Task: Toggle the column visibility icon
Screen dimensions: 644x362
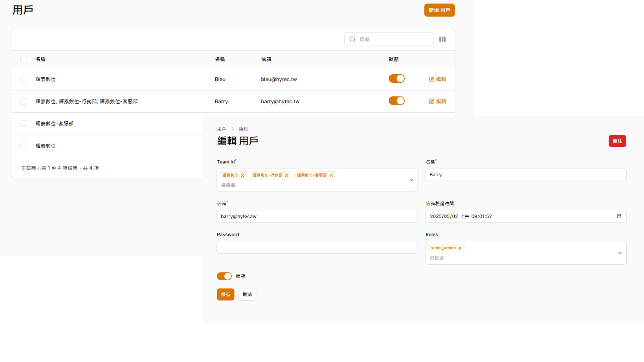Action: click(442, 39)
